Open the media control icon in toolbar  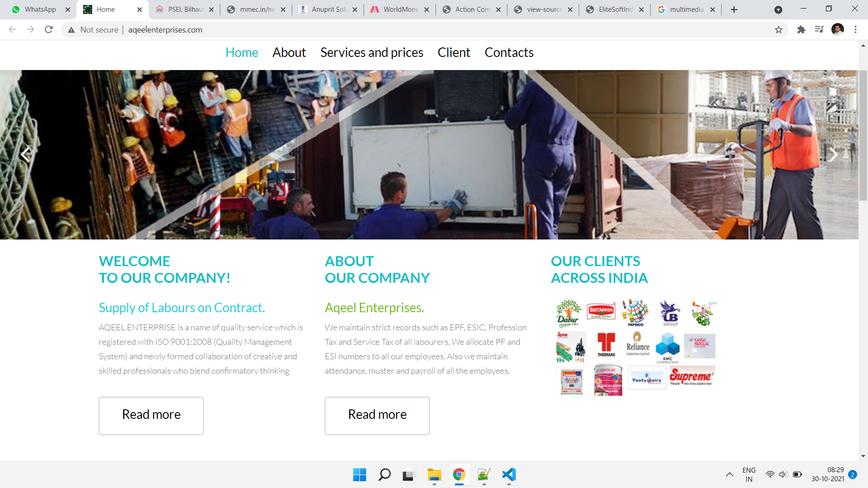coord(819,30)
